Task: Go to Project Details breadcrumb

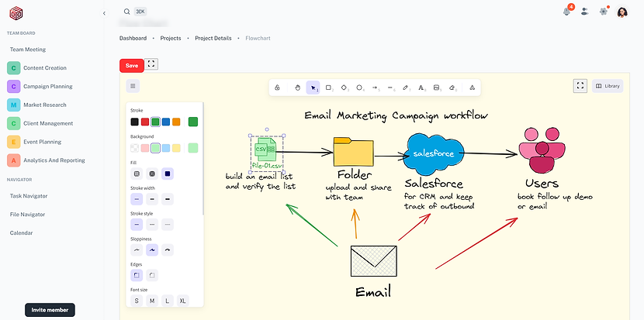Action: pos(213,38)
